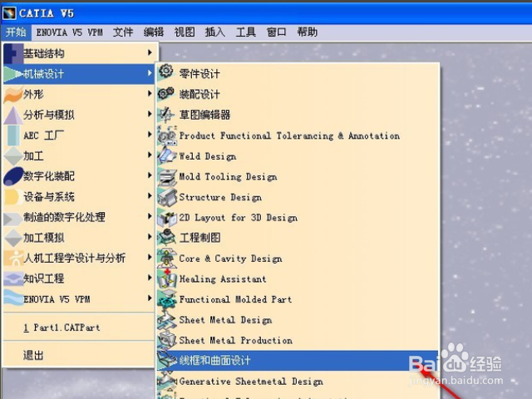
Task: Select Generative Sheetmetal Design entry
Action: point(298,381)
